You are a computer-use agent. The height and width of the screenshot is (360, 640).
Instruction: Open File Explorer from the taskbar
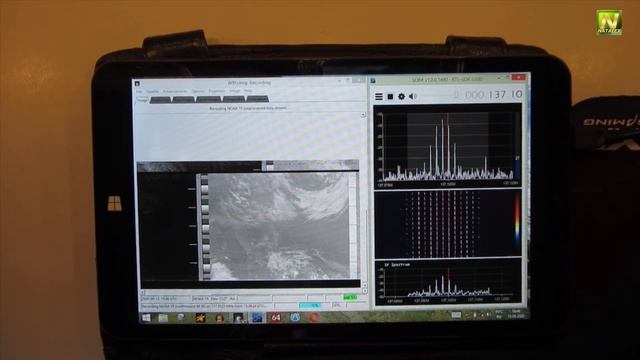coord(163,318)
